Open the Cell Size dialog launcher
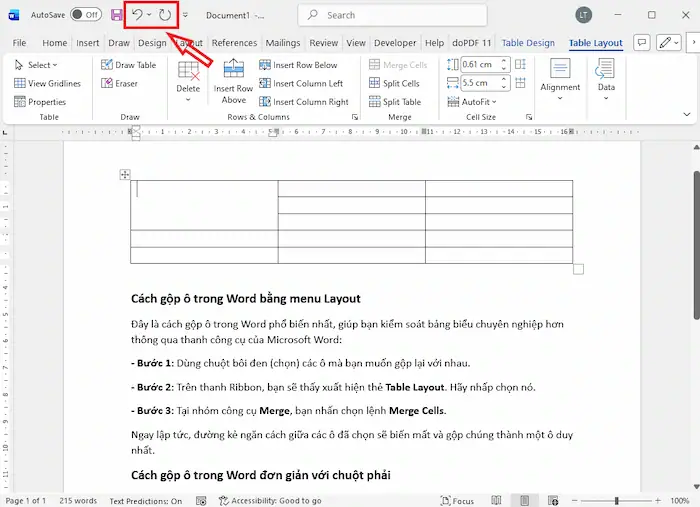 click(x=529, y=117)
